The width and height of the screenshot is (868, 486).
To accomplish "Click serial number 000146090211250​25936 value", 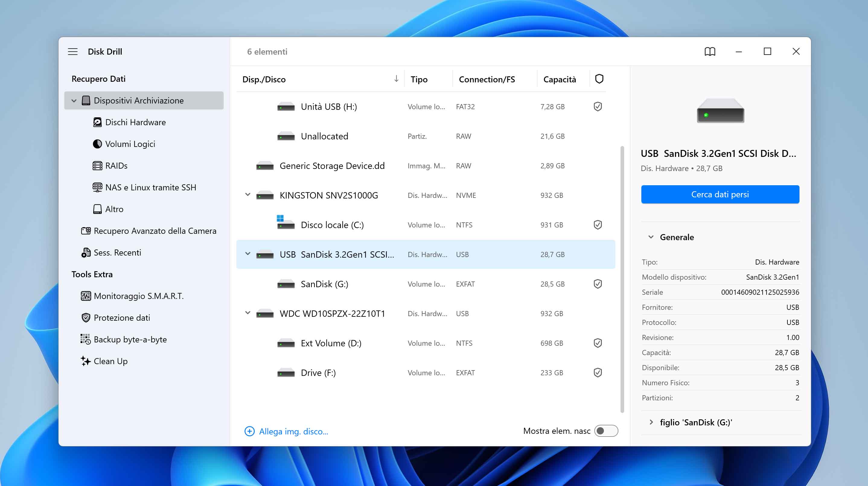I will (760, 292).
